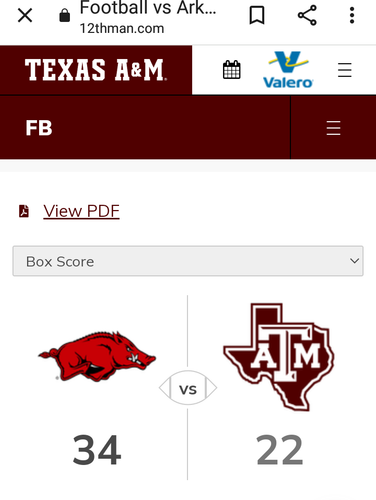Click the Texas A&M header logo
Screen dimensions: 376x500
click(95, 70)
